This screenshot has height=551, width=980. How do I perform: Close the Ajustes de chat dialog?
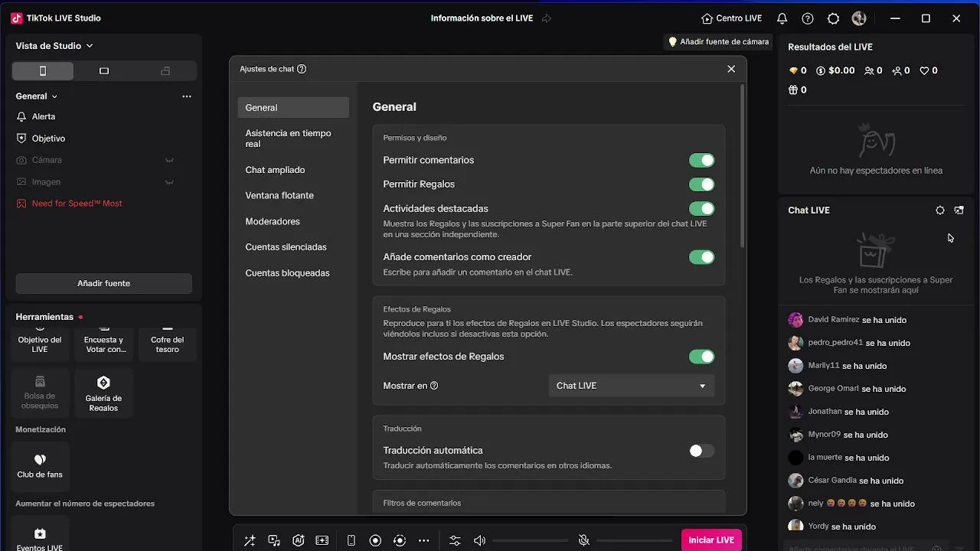(x=731, y=69)
